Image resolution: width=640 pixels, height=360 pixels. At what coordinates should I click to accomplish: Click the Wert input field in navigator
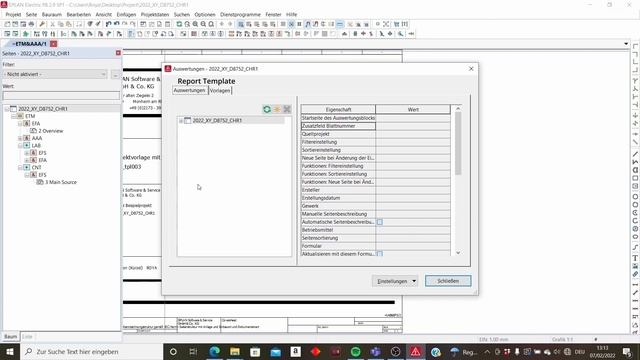[61, 96]
